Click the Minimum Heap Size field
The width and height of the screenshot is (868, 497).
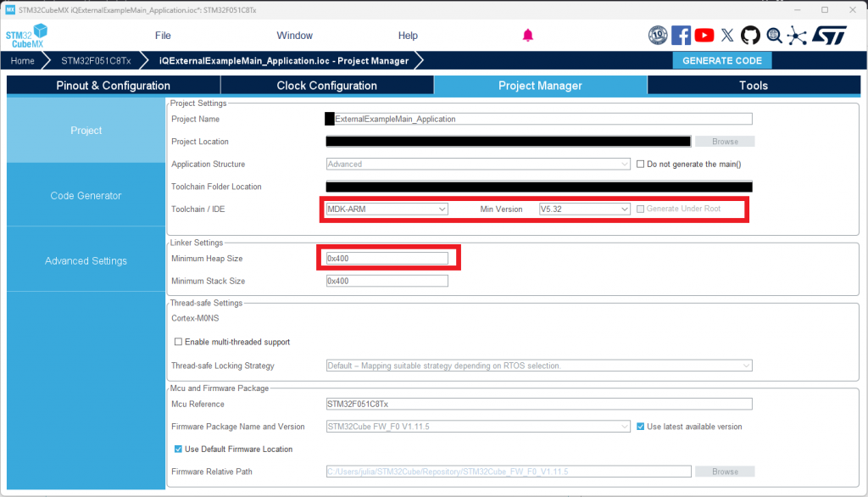tap(387, 258)
